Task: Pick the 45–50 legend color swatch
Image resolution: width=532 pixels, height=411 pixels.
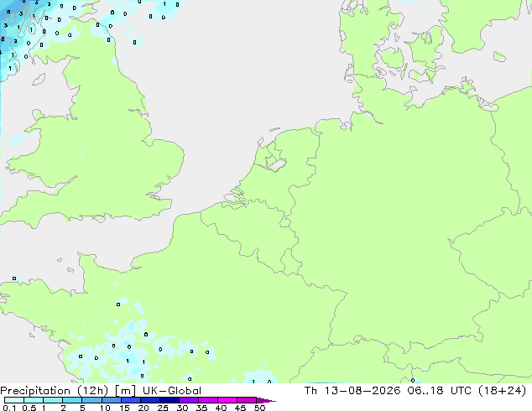Action: (x=247, y=400)
